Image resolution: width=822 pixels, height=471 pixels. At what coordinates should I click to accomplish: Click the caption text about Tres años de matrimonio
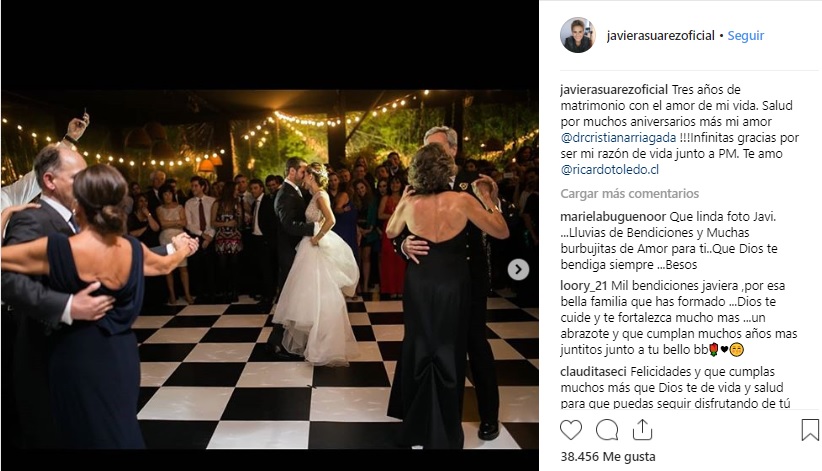tap(679, 130)
